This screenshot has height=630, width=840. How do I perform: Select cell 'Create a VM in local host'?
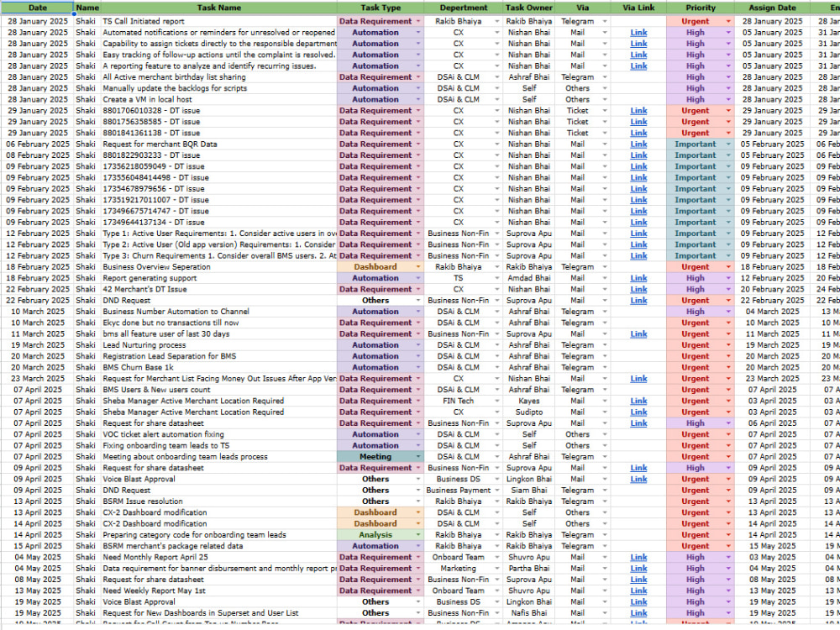(218, 99)
